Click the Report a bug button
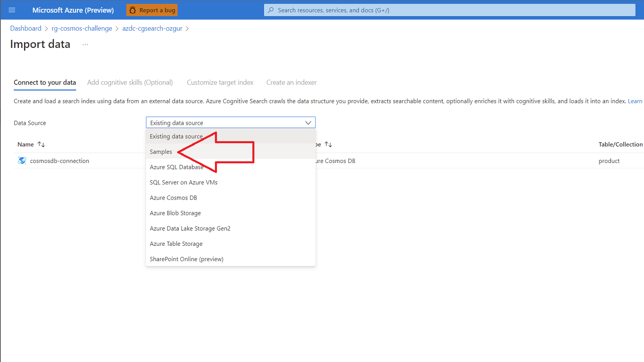The image size is (644, 362). (x=152, y=10)
